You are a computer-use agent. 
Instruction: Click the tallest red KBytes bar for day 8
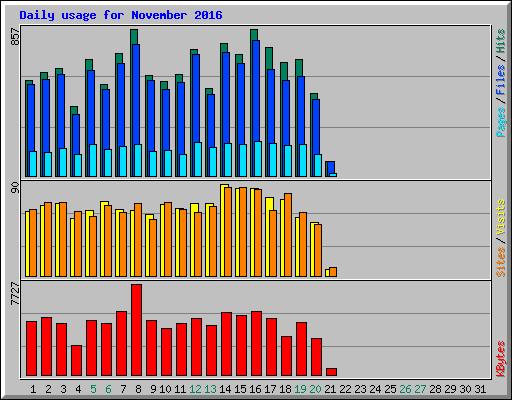(x=136, y=330)
